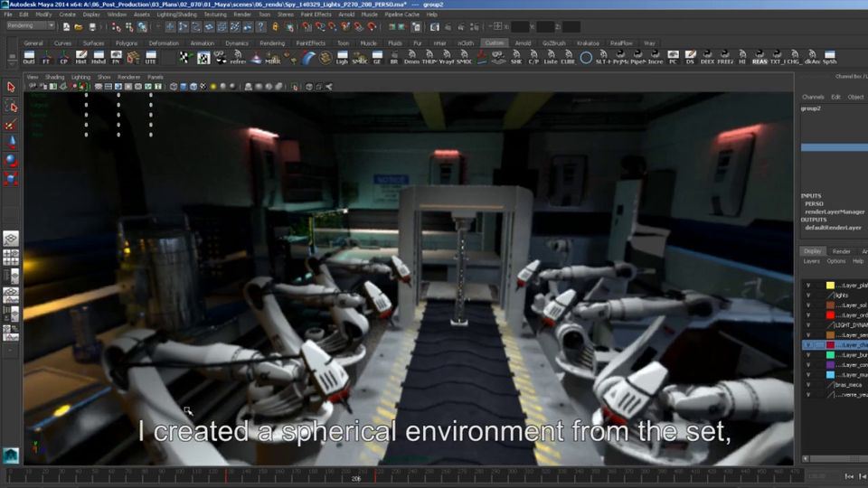
Task: Click the Channels button in Channel Box
Action: 813,97
